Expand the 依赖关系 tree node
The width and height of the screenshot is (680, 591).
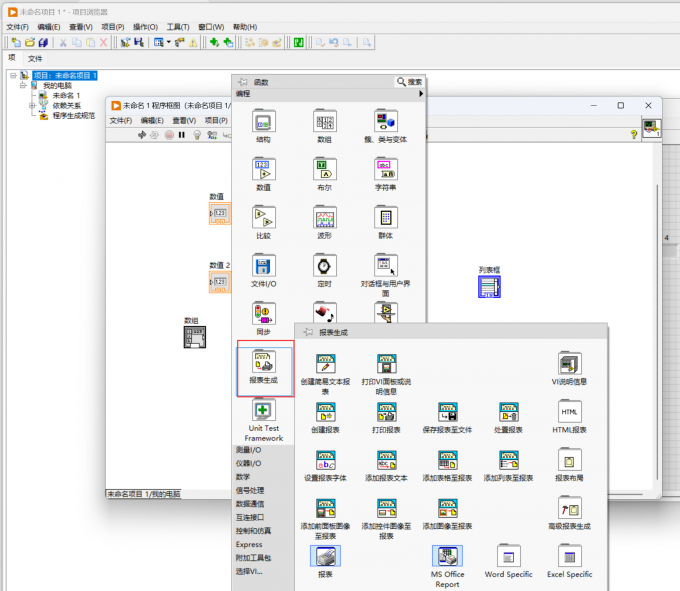tap(32, 105)
